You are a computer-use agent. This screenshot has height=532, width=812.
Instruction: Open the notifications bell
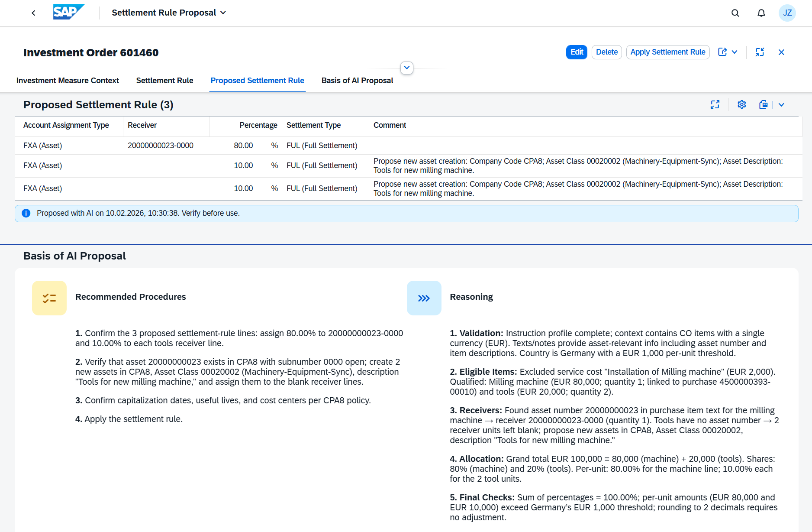coord(761,13)
